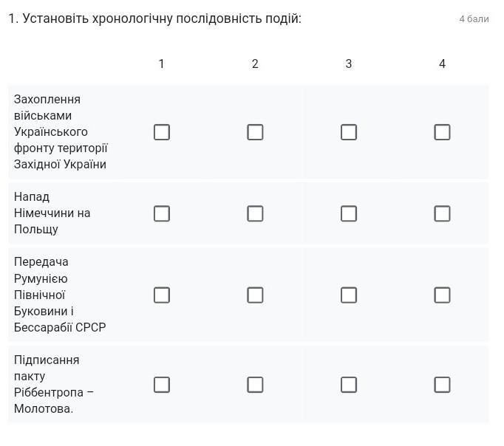Viewport: 504px width, 446px height.
Task: Click the Напад Німеччини на Польщу label
Action: click(52, 213)
